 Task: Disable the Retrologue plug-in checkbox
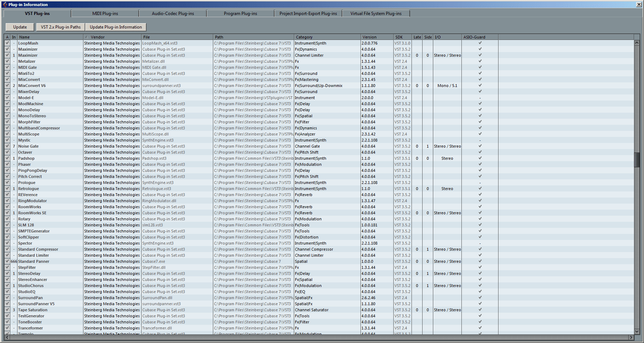point(7,189)
